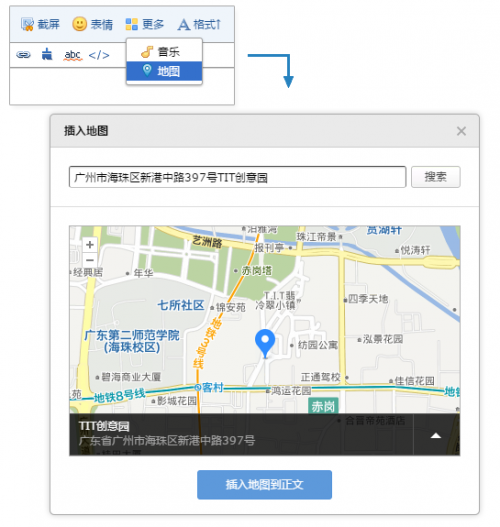Expand the location info panel arrow
The height and width of the screenshot is (527, 500).
[436, 436]
